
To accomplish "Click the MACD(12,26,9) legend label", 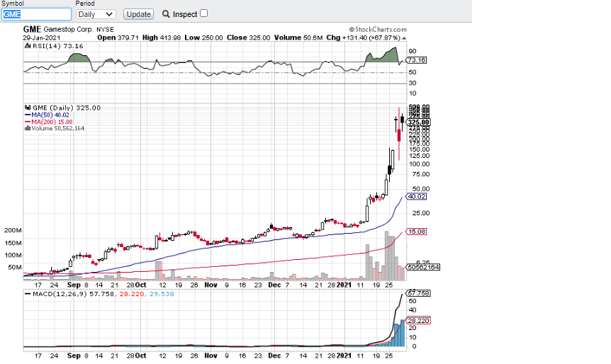I will pyautogui.click(x=60, y=294).
